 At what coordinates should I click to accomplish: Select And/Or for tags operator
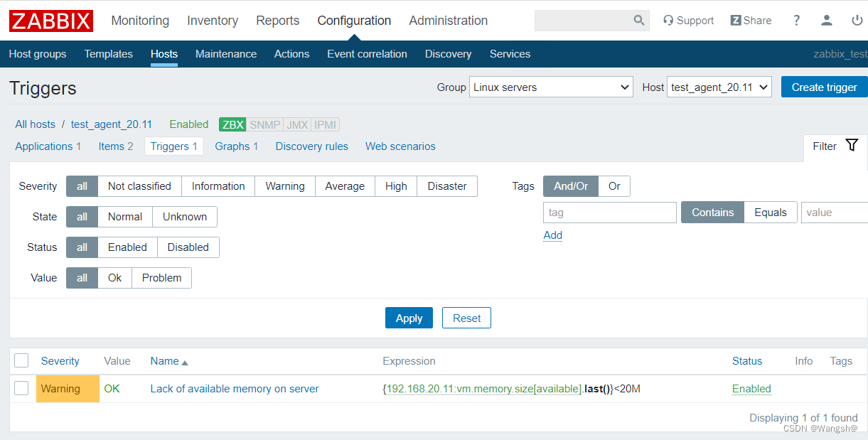click(571, 186)
